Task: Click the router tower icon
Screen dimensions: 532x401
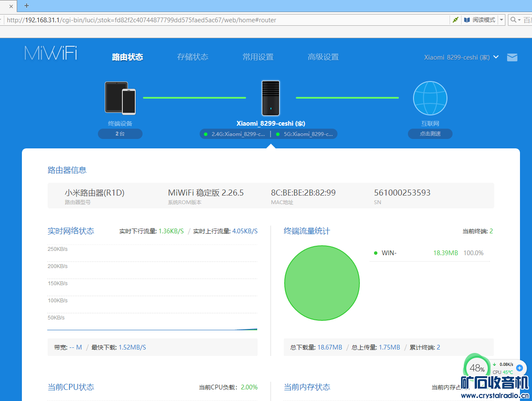Action: click(x=271, y=98)
